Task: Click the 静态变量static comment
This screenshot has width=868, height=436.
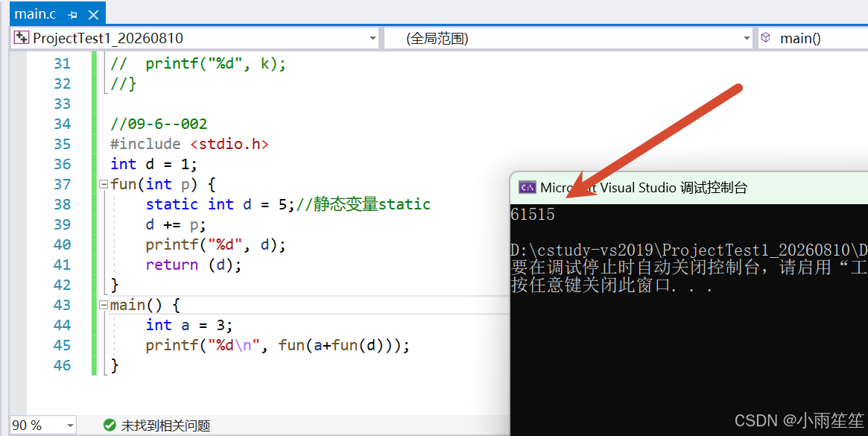Action: point(363,204)
